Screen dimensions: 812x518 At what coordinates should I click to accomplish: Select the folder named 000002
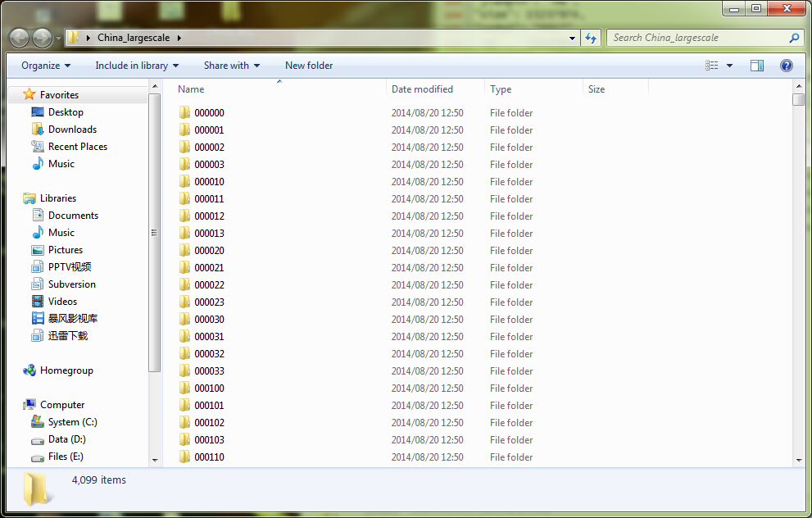pyautogui.click(x=209, y=147)
